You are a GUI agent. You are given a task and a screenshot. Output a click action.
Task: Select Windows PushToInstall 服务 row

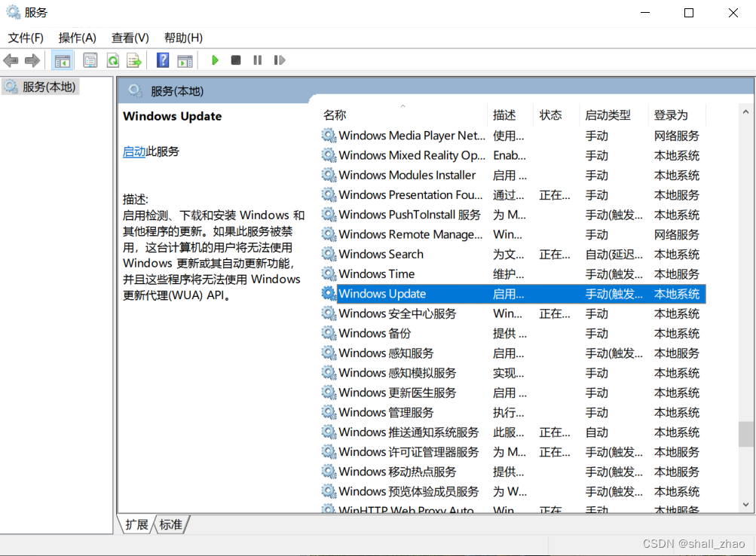[x=513, y=215]
